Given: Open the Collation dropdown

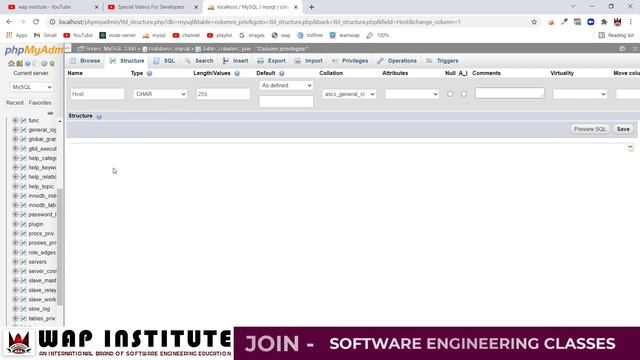Looking at the screenshot, I should (349, 94).
